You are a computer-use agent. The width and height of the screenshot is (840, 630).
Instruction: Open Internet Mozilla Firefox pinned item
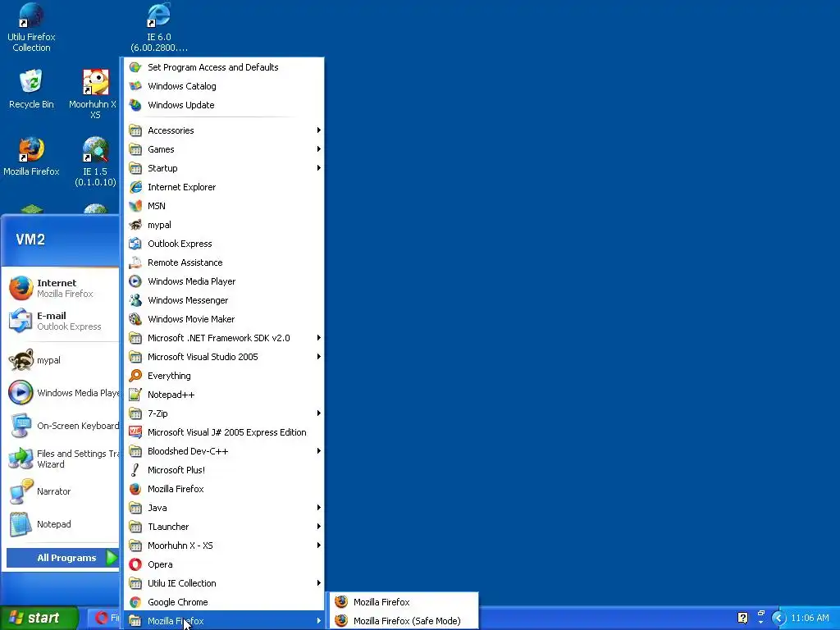(62, 288)
